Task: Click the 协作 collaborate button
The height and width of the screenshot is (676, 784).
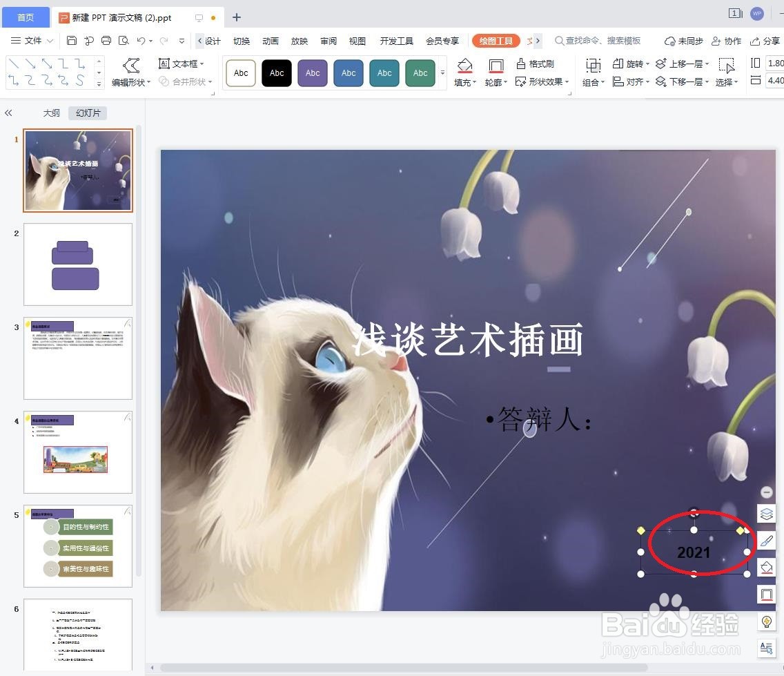Action: (x=727, y=41)
